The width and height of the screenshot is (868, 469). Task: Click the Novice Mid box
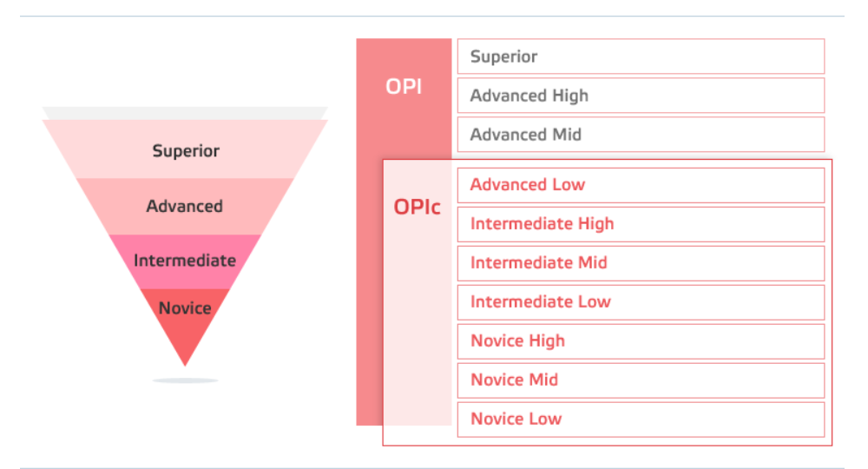tap(641, 380)
